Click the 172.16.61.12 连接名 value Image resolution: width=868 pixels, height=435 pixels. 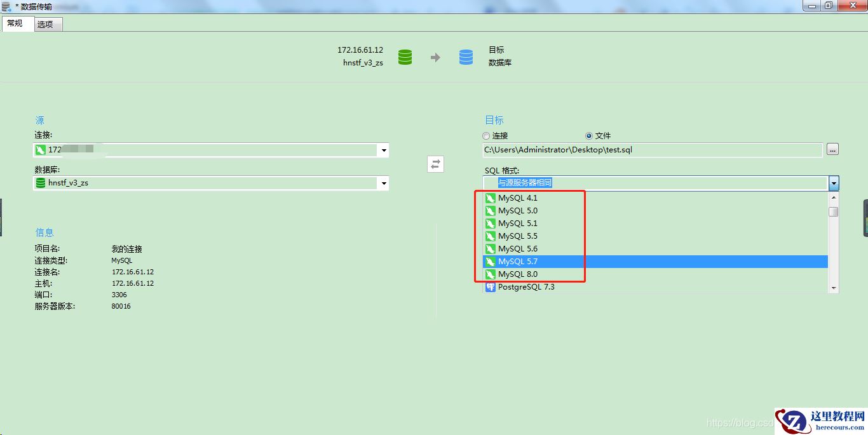(x=133, y=272)
